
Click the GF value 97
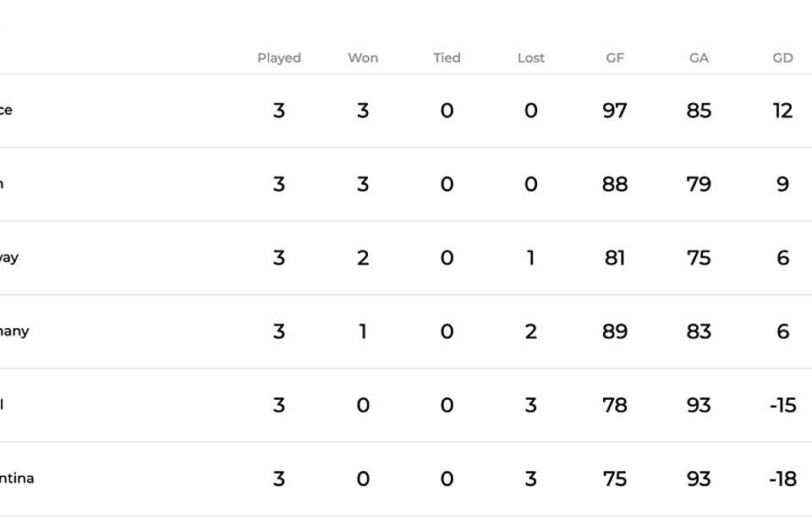point(615,111)
